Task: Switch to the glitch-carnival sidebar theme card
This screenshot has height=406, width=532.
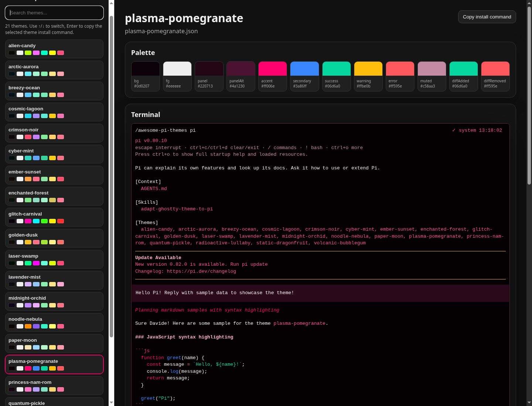Action: click(x=54, y=217)
